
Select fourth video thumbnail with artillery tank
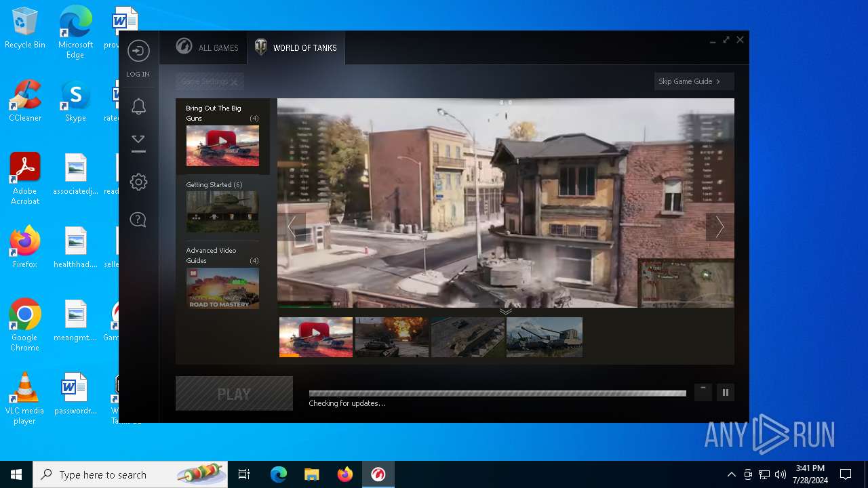click(x=544, y=337)
